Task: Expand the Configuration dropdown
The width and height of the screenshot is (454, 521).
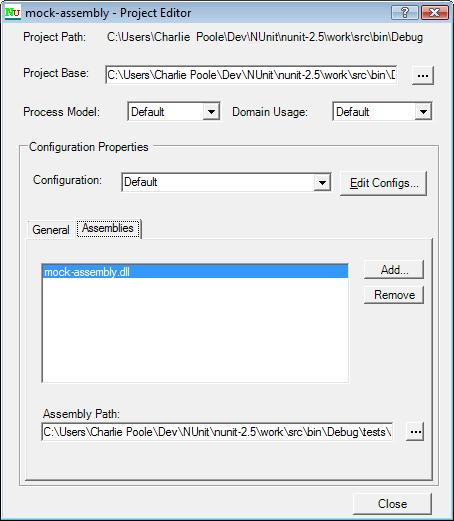Action: [226, 182]
